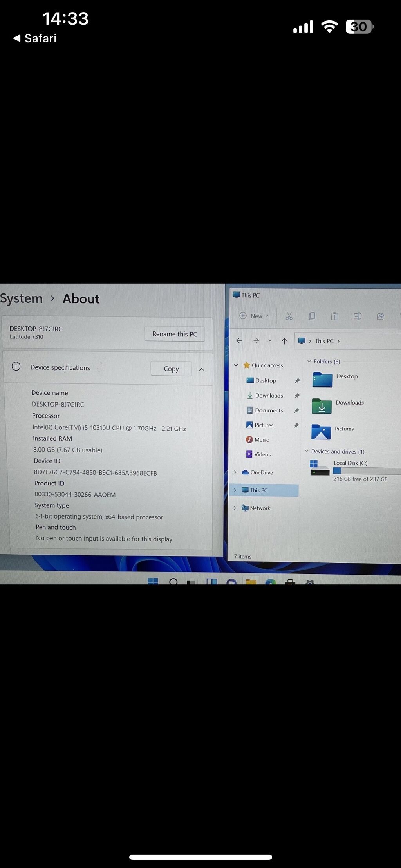This screenshot has height=868, width=401.
Task: Collapse the Folders (6) group
Action: click(309, 361)
